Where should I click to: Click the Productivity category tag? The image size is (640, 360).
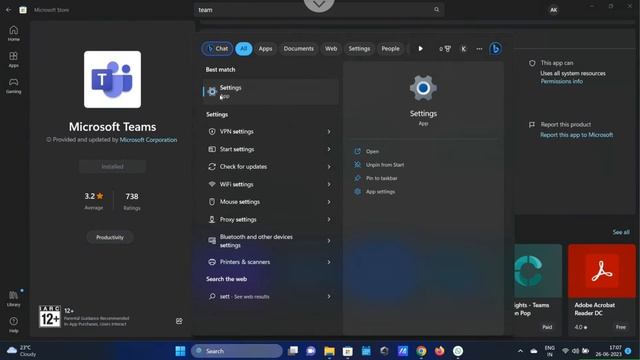pyautogui.click(x=110, y=237)
